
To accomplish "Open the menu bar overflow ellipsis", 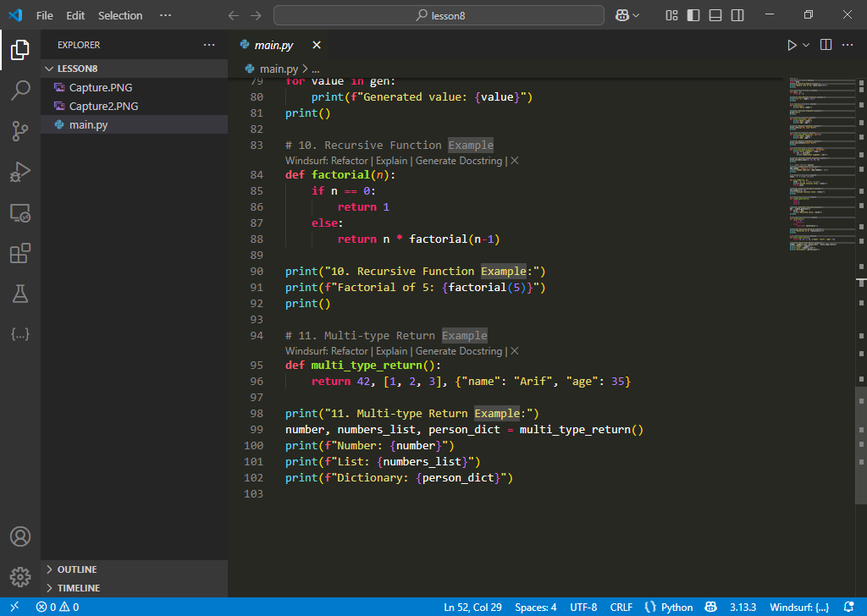I will (165, 15).
